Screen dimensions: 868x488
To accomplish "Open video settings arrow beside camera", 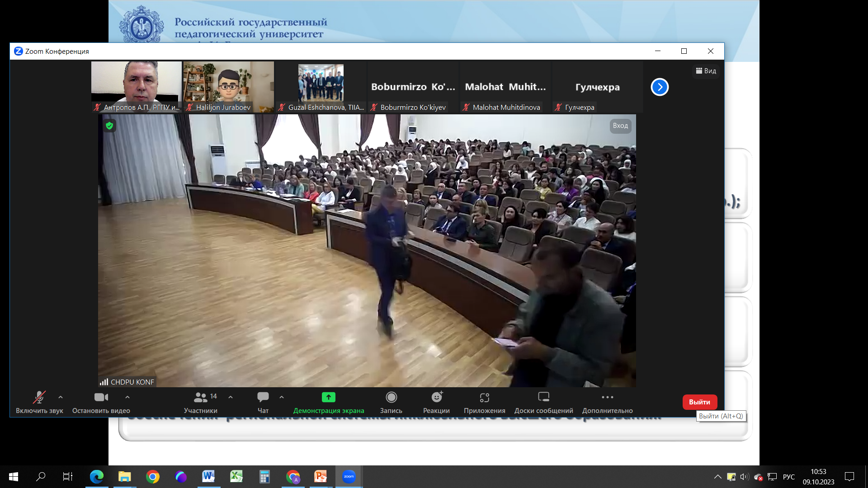I will [x=127, y=397].
